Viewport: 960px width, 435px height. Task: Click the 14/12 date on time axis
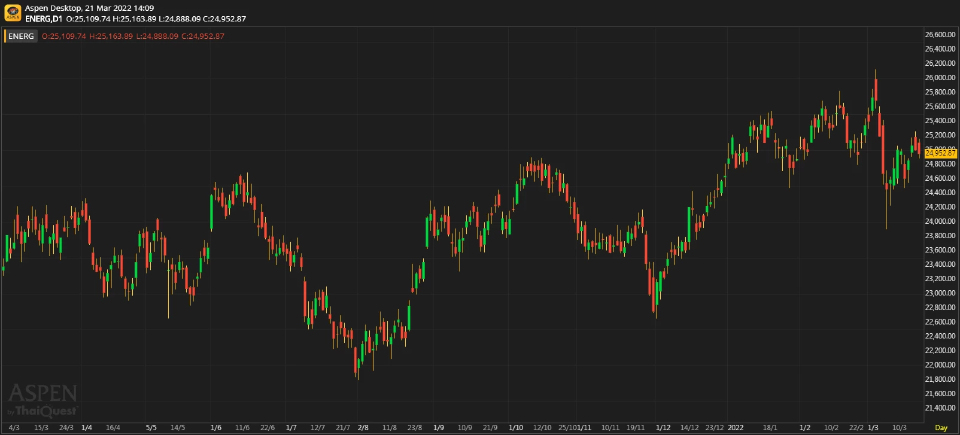pyautogui.click(x=690, y=427)
